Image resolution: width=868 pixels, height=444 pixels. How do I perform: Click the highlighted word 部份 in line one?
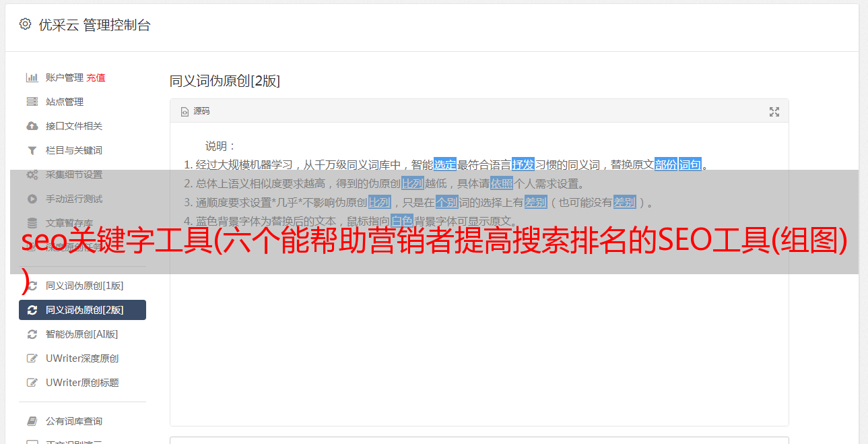coord(666,164)
